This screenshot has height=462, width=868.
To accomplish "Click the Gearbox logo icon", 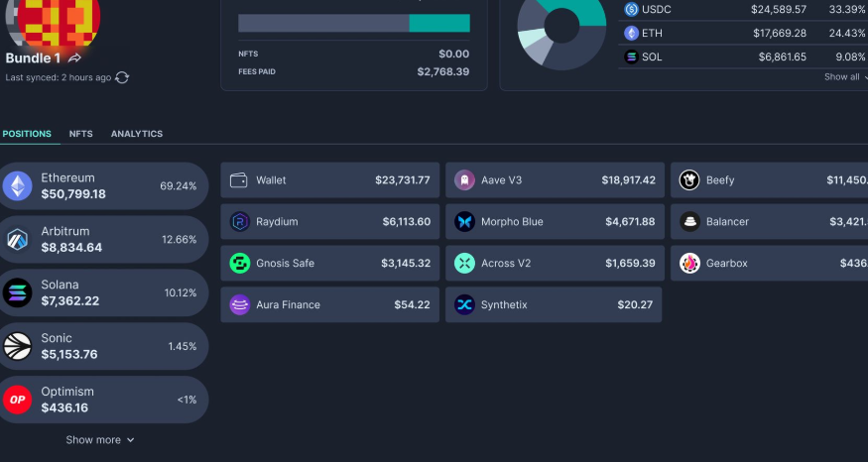I will point(689,264).
